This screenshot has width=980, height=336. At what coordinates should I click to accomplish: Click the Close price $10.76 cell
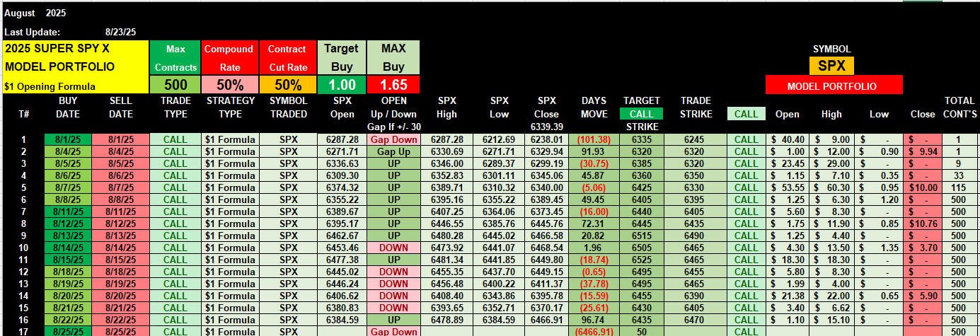click(x=925, y=224)
